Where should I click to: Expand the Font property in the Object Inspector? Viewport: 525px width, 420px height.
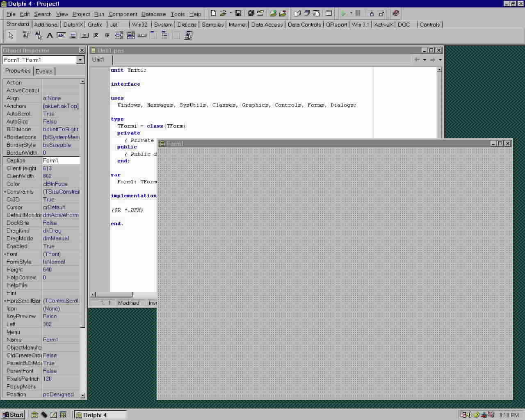click(x=4, y=254)
